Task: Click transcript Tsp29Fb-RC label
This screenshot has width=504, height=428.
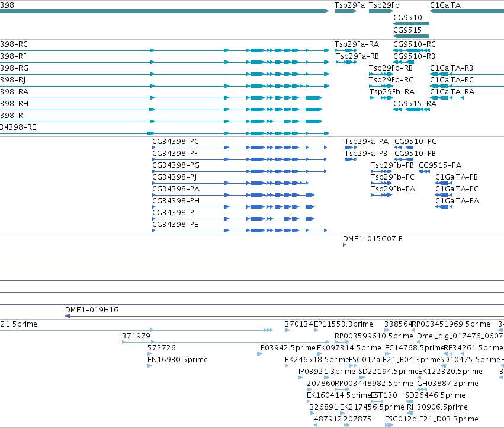Action: [391, 80]
